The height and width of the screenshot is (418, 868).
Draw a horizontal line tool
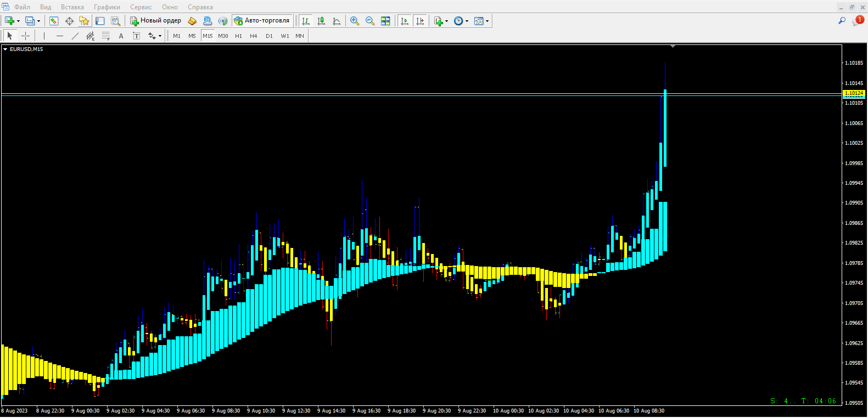click(x=60, y=36)
